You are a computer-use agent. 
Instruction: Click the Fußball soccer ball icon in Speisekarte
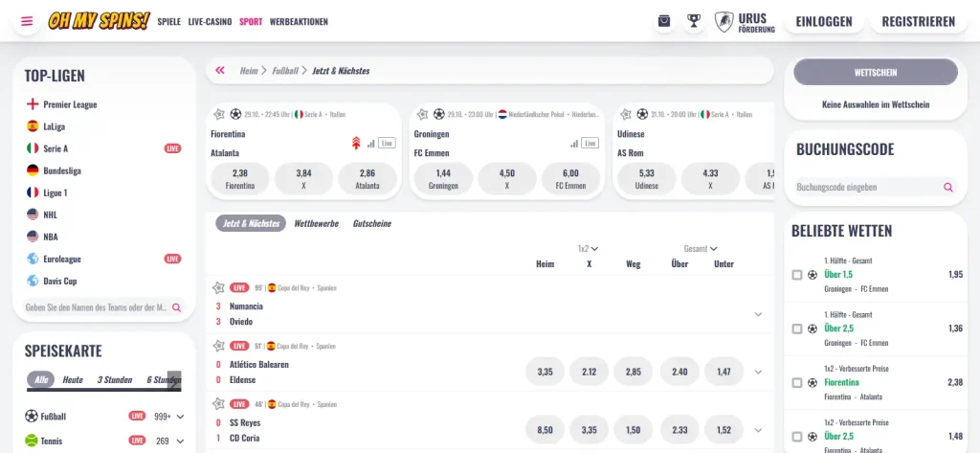pos(32,416)
